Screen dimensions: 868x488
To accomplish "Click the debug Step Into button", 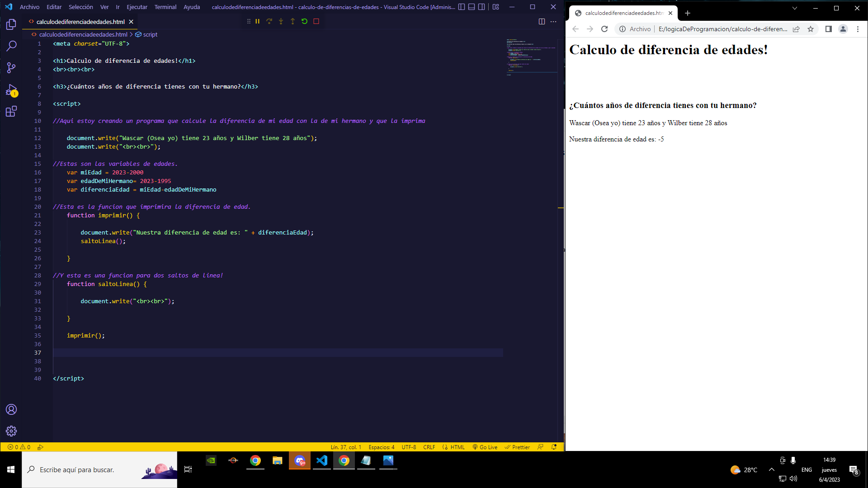I will [x=281, y=21].
